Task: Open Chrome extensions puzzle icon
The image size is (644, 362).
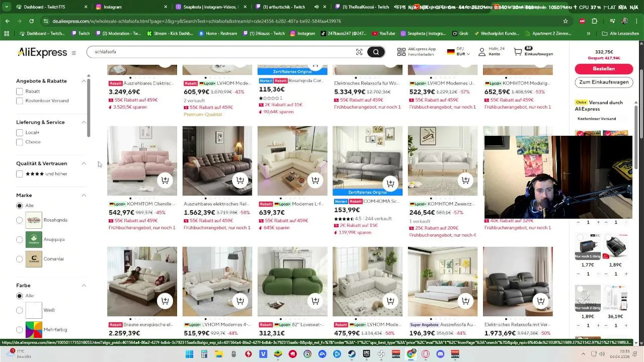Action: click(595, 21)
